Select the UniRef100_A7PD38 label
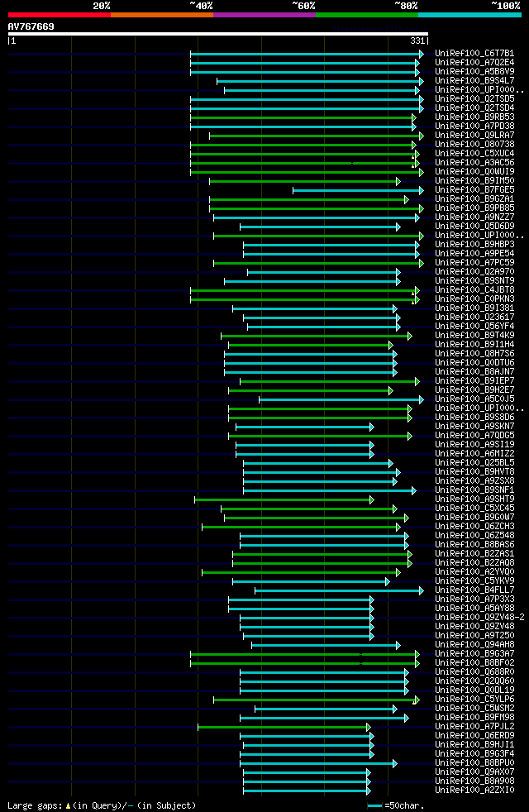This screenshot has width=529, height=812. pos(474,127)
